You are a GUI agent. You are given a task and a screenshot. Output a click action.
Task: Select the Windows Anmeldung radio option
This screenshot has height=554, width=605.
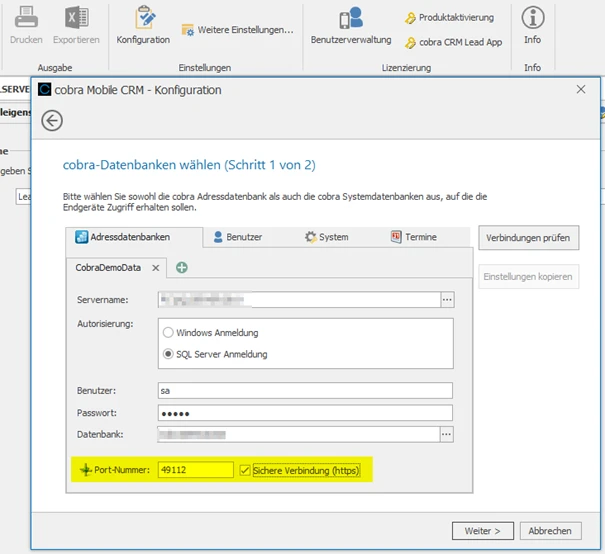coord(211,333)
